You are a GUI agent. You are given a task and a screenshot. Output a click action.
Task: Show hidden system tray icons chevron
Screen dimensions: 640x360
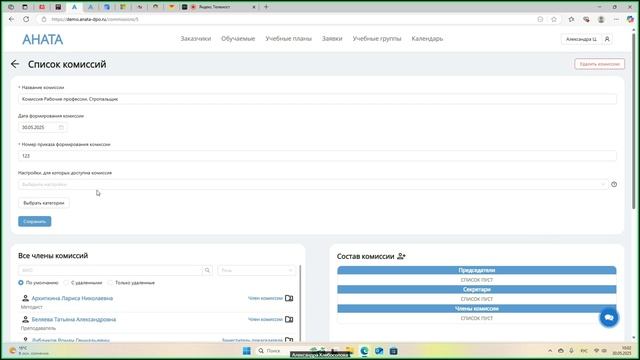(550, 351)
